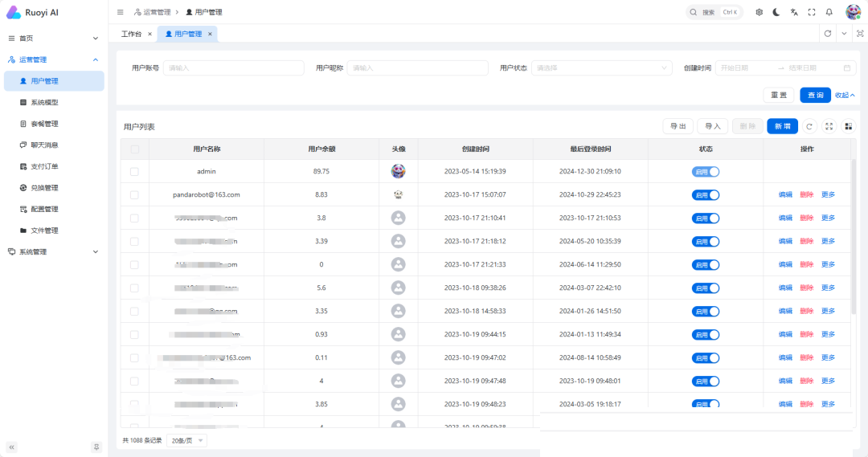Open the language translation icon
This screenshot has height=457, width=868.
[794, 12]
